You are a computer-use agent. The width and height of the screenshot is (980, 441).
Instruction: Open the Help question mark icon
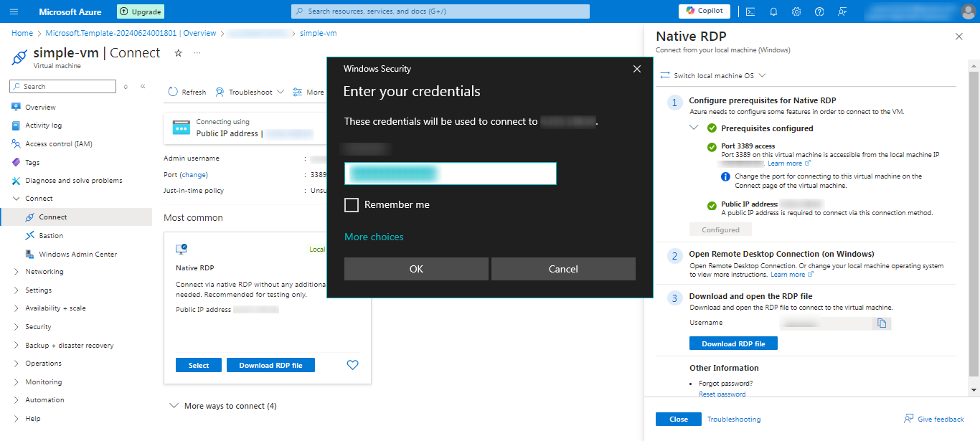pyautogui.click(x=819, y=11)
